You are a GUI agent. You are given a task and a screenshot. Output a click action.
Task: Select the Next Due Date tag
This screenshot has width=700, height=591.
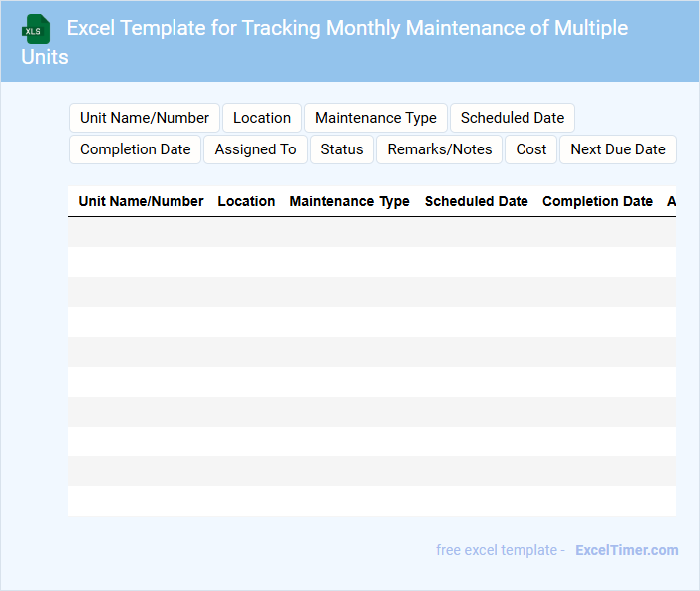click(x=618, y=149)
